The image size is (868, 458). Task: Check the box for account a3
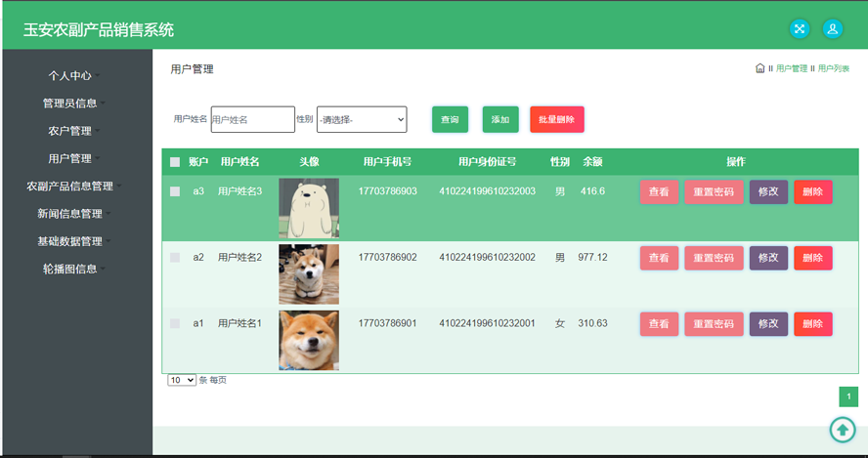(175, 191)
